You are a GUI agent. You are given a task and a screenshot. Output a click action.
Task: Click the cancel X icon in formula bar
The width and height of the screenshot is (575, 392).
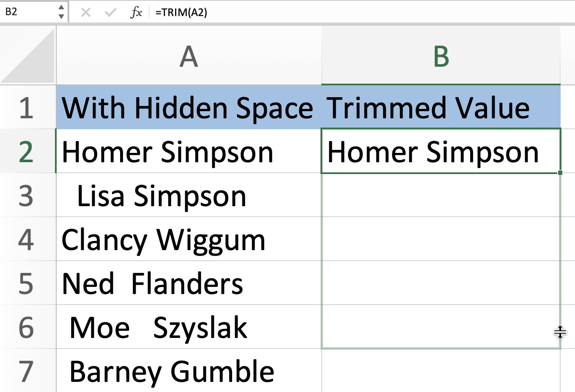coord(86,12)
